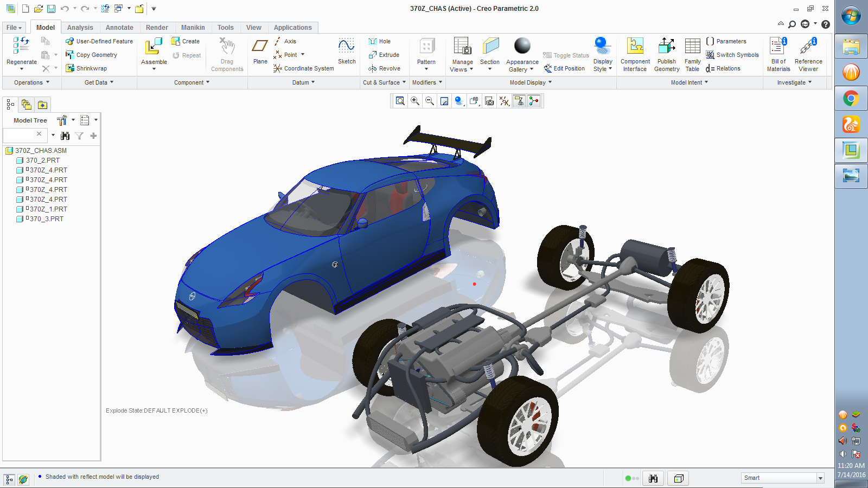Screen dimensions: 868x488
Task: Click Publish Geometry
Action: coord(667,54)
